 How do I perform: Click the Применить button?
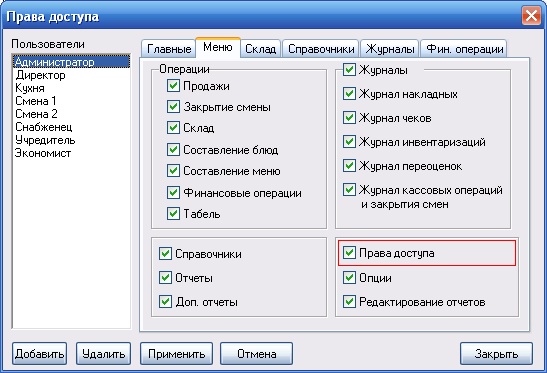[x=177, y=354]
